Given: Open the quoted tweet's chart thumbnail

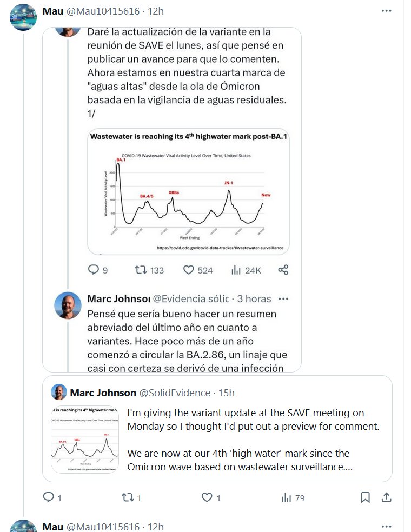Looking at the screenshot, I should 85,440.
